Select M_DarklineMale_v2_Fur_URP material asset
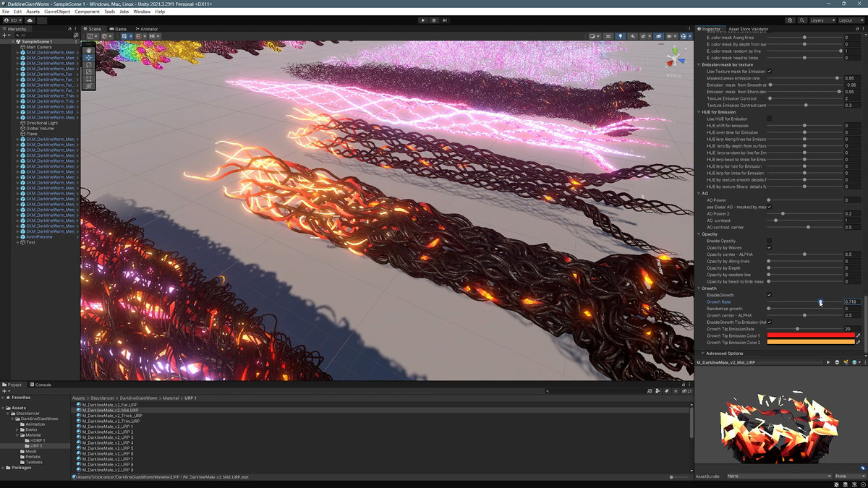 [x=110, y=405]
